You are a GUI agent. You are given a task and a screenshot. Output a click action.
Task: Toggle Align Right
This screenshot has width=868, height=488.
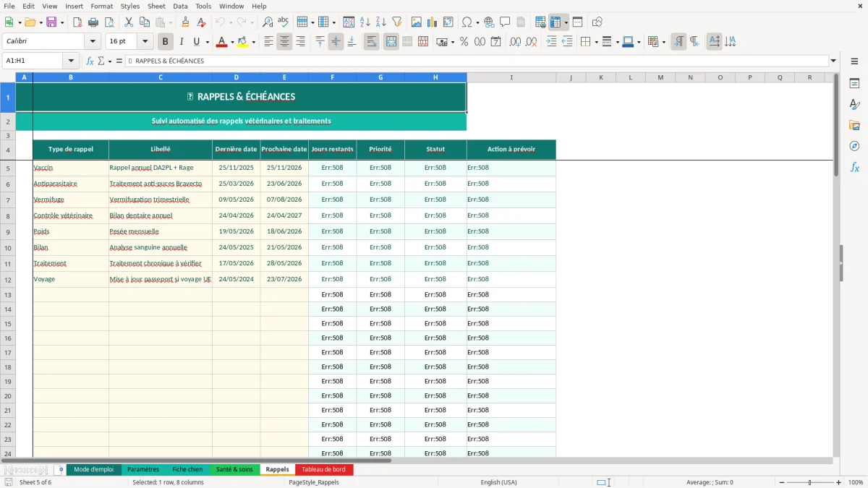pos(300,42)
